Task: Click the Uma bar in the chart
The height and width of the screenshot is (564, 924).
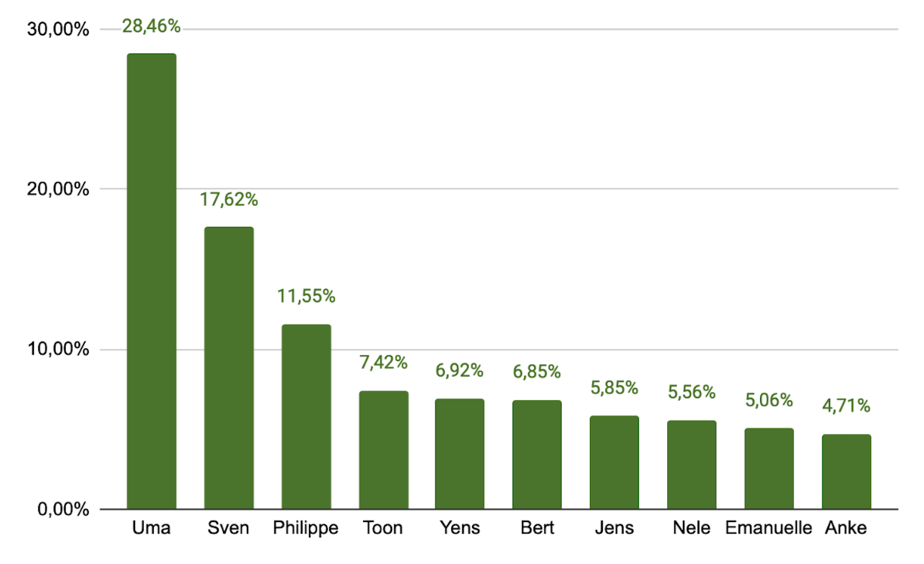Action: coord(152,282)
